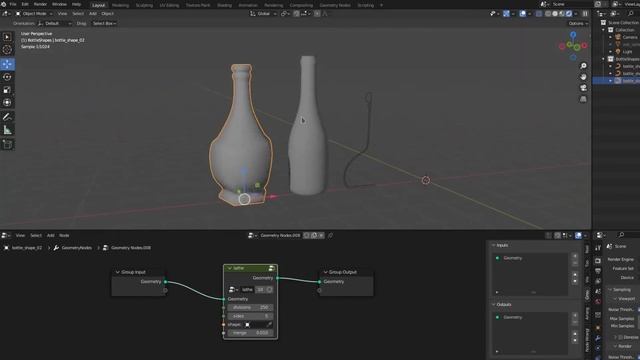Switch to the Geometry Nodes workspace tab
The width and height of the screenshot is (640, 360).
(x=335, y=5)
